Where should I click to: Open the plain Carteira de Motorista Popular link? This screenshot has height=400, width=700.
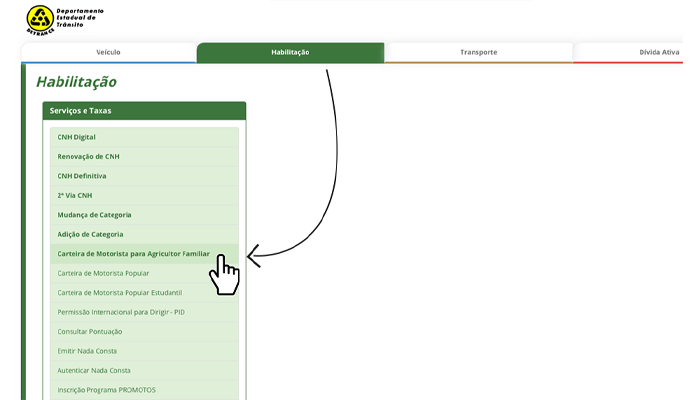[x=144, y=273]
